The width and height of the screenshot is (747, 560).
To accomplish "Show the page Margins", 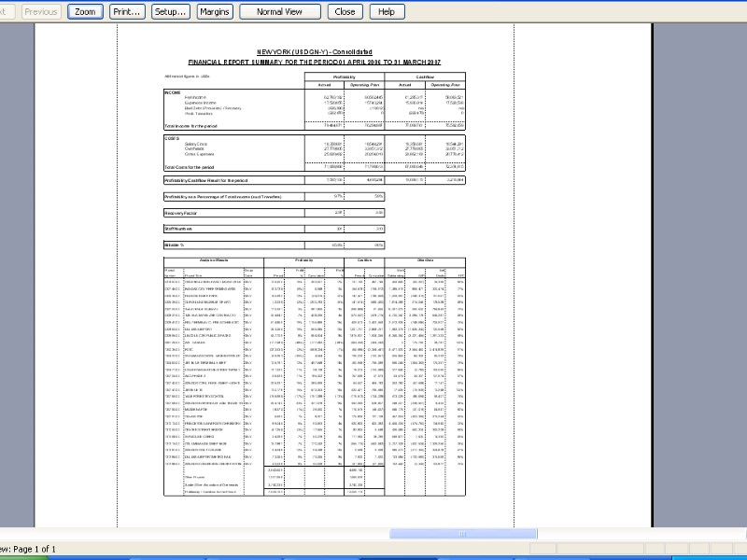I will [215, 12].
